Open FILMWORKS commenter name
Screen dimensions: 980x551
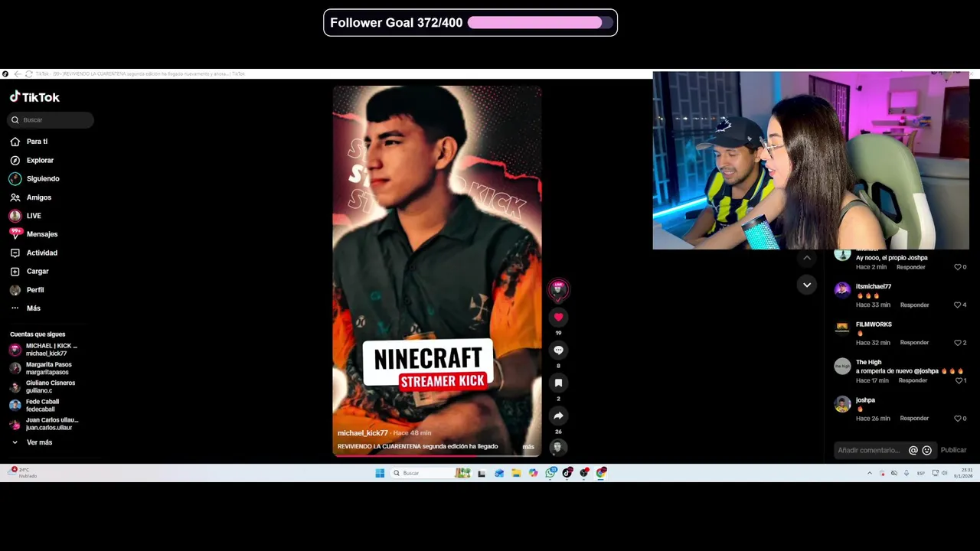(x=874, y=324)
